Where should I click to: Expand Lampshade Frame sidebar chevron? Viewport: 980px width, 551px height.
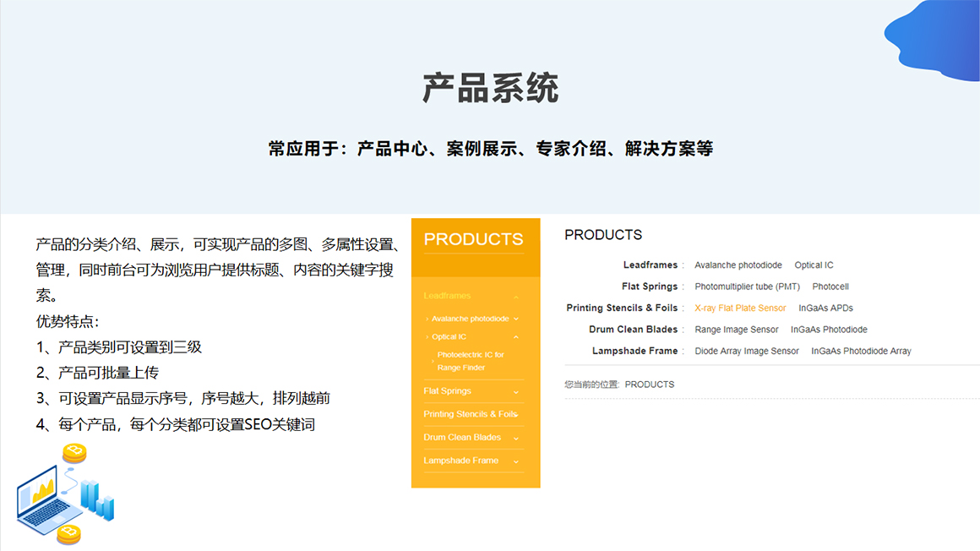point(516,461)
